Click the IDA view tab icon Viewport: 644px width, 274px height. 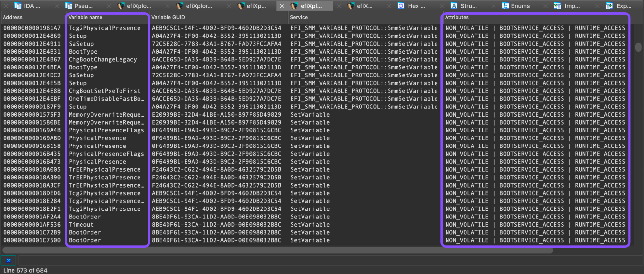pos(18,6)
